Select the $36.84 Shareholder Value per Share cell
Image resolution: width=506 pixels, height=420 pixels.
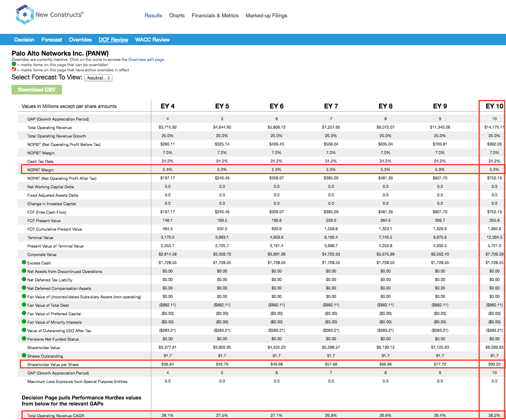point(167,364)
